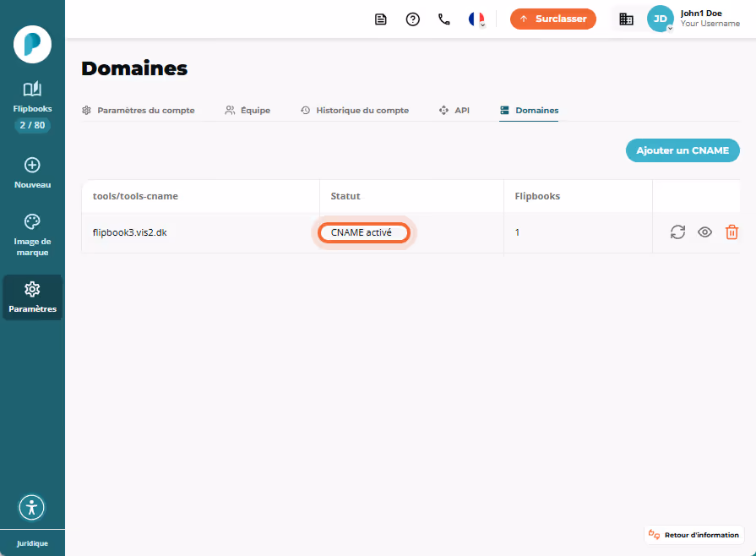
Task: View flipbook3.vis2.dk details with eye icon
Action: [704, 232]
